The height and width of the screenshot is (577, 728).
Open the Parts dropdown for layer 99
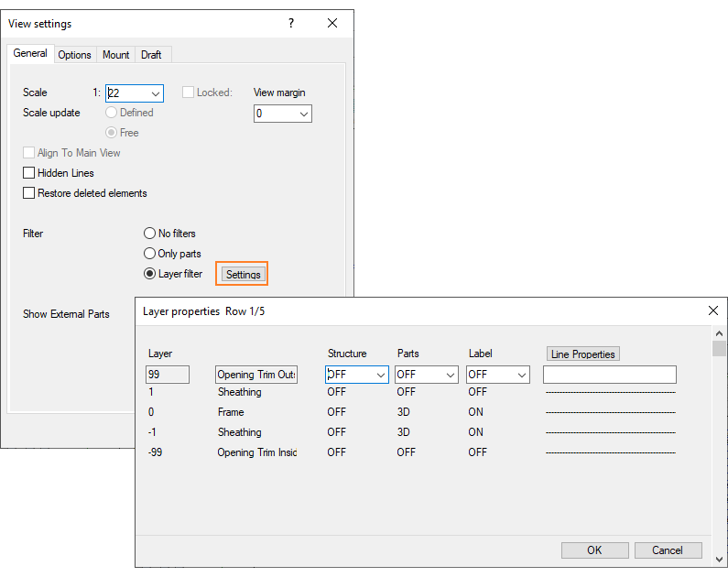pyautogui.click(x=450, y=375)
